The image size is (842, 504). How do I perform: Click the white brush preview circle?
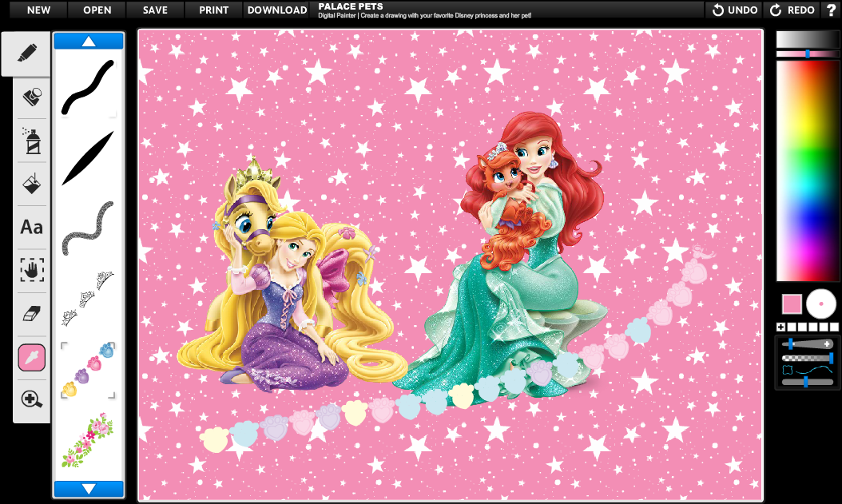click(x=821, y=304)
